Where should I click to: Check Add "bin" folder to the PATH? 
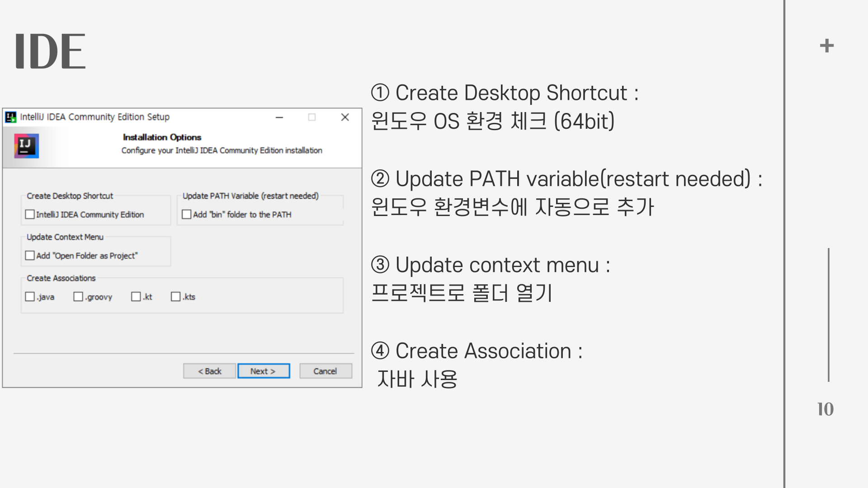coord(186,214)
